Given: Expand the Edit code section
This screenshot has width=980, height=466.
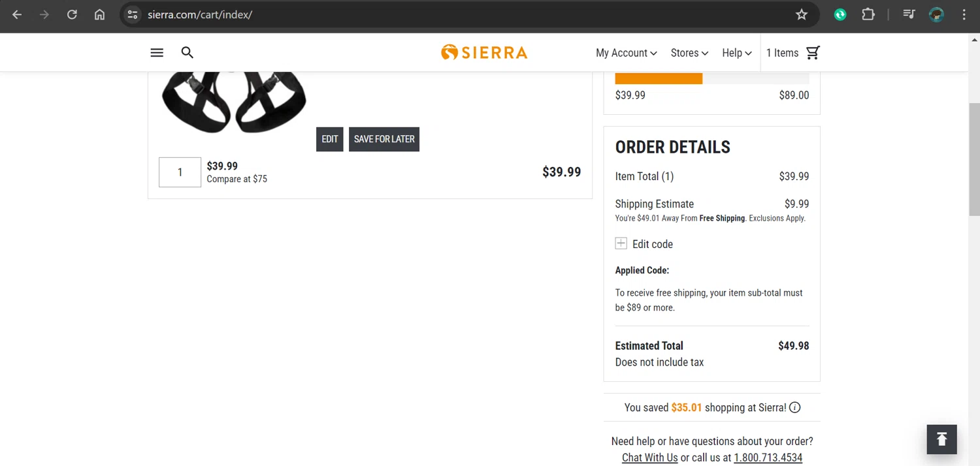Looking at the screenshot, I should pos(621,244).
